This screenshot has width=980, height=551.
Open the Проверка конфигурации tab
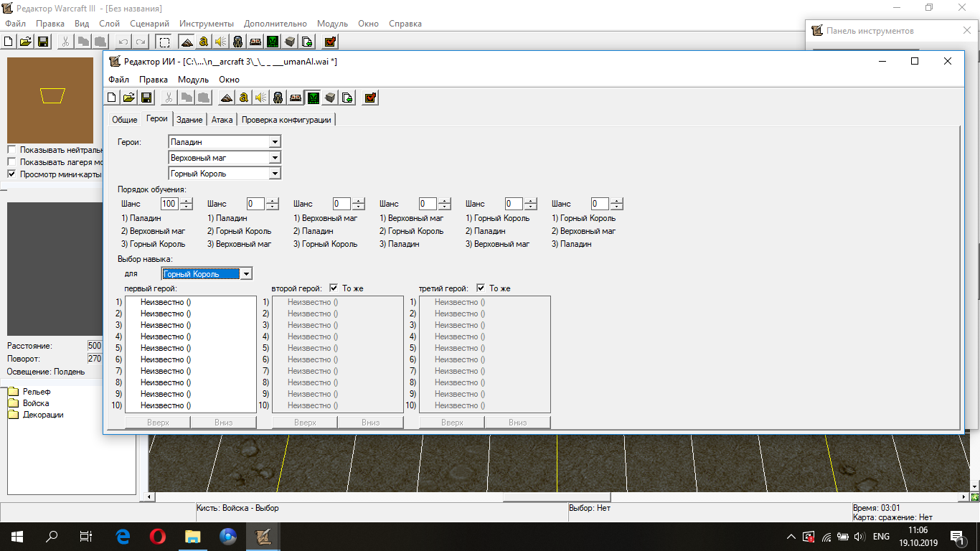click(286, 120)
